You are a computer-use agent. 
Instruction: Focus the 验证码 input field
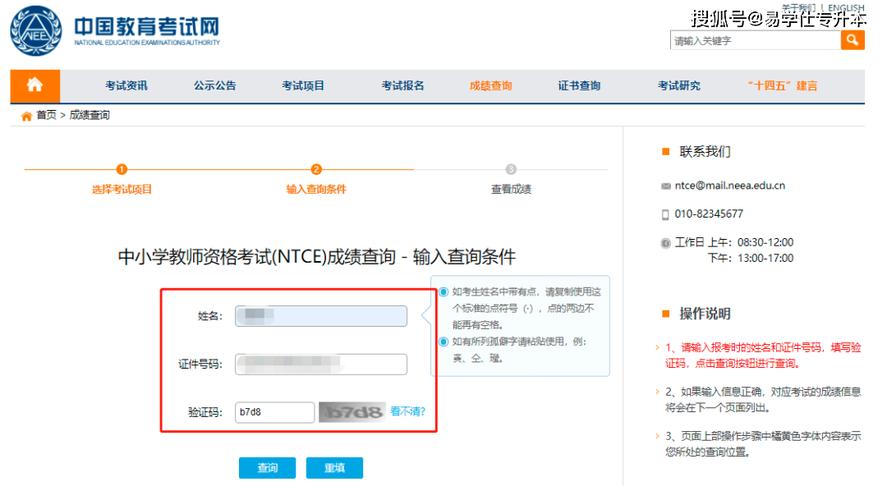[274, 412]
